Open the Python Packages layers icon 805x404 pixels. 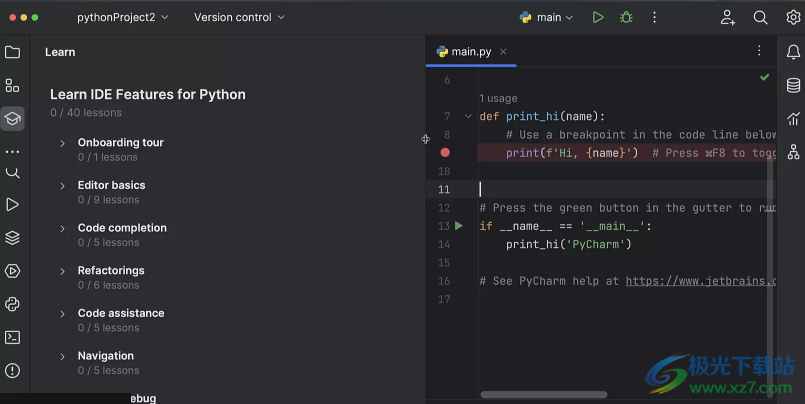pyautogui.click(x=12, y=238)
